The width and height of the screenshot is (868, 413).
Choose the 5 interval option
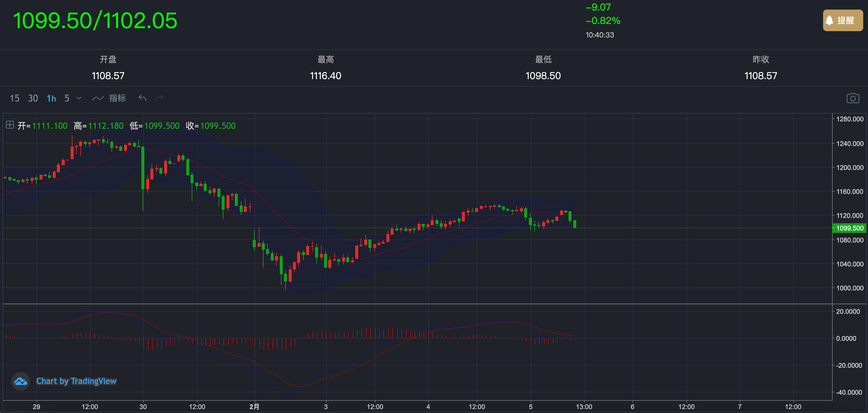click(x=67, y=98)
